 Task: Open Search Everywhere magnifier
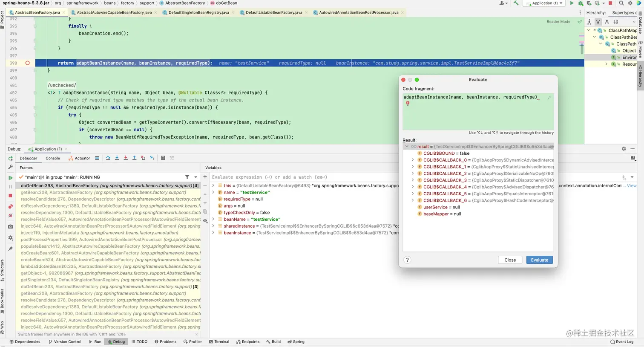621,3
